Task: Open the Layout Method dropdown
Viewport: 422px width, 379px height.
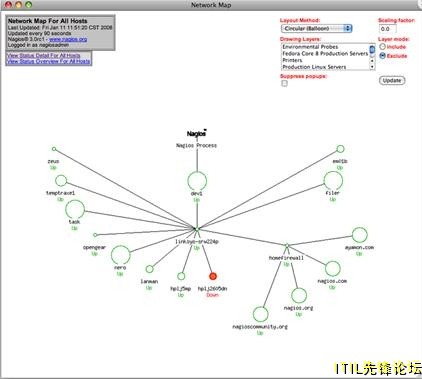Action: pos(317,29)
